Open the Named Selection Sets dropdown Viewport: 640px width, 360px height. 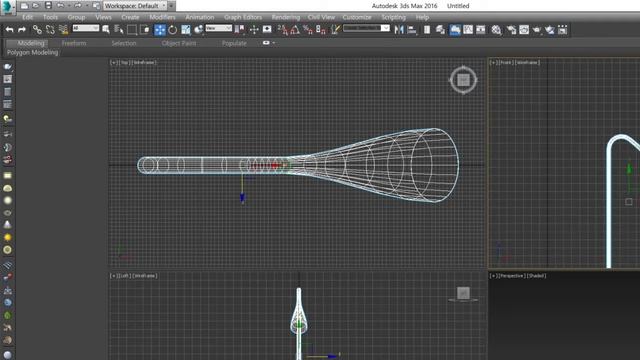tap(367, 28)
